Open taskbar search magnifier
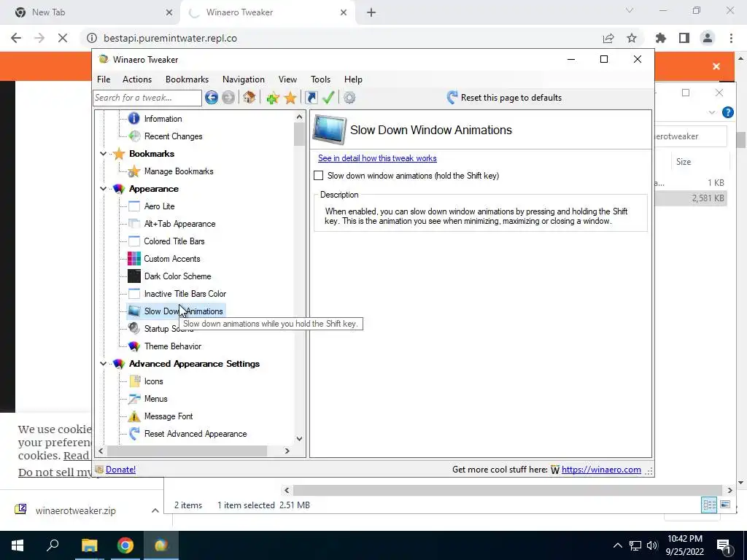 coord(53,545)
